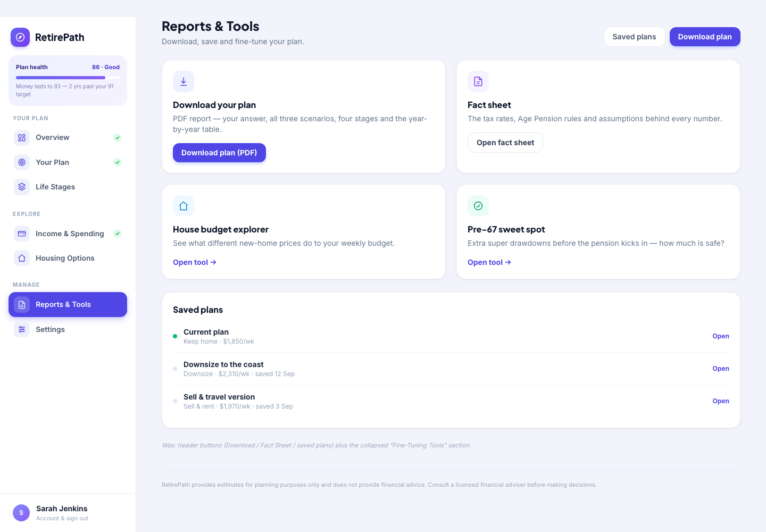Click the Housing Options house icon
This screenshot has height=532, width=766.
(x=22, y=258)
